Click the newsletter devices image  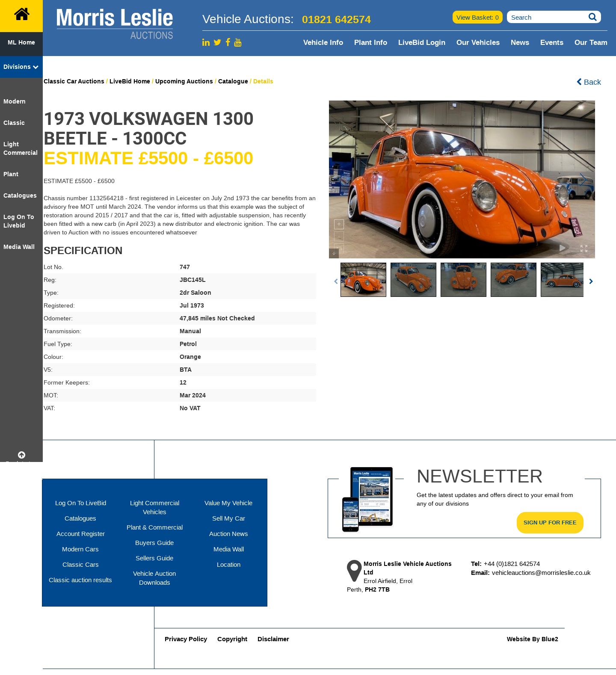point(367,499)
